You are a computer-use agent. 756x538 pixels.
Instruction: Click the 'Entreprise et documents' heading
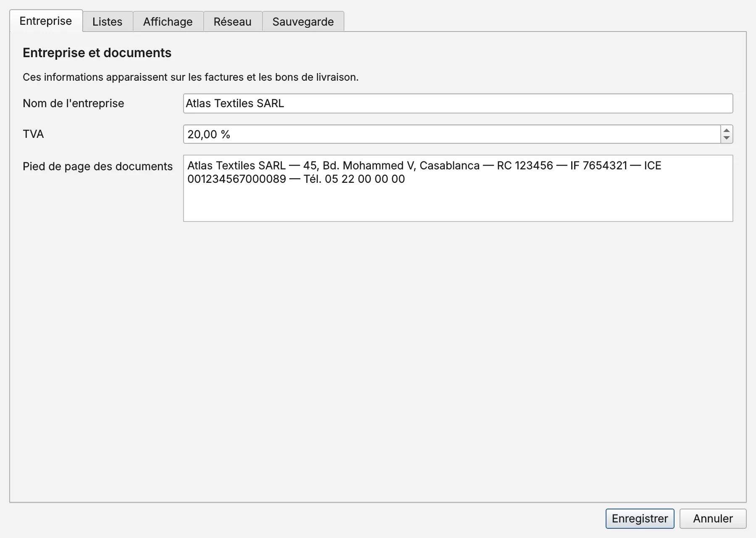pyautogui.click(x=97, y=53)
